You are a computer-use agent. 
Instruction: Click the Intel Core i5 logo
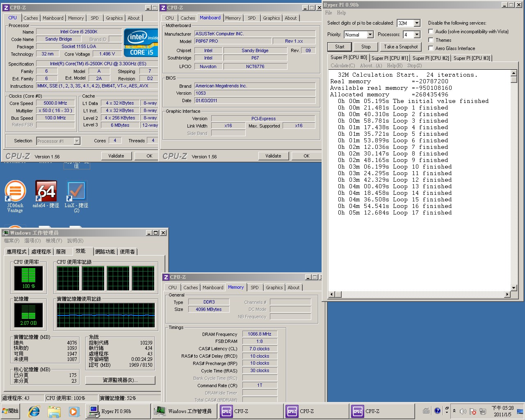point(141,43)
